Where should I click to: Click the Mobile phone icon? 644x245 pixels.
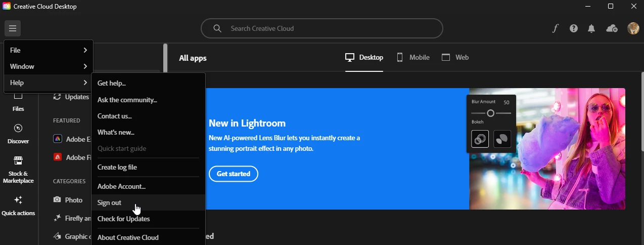tap(400, 57)
